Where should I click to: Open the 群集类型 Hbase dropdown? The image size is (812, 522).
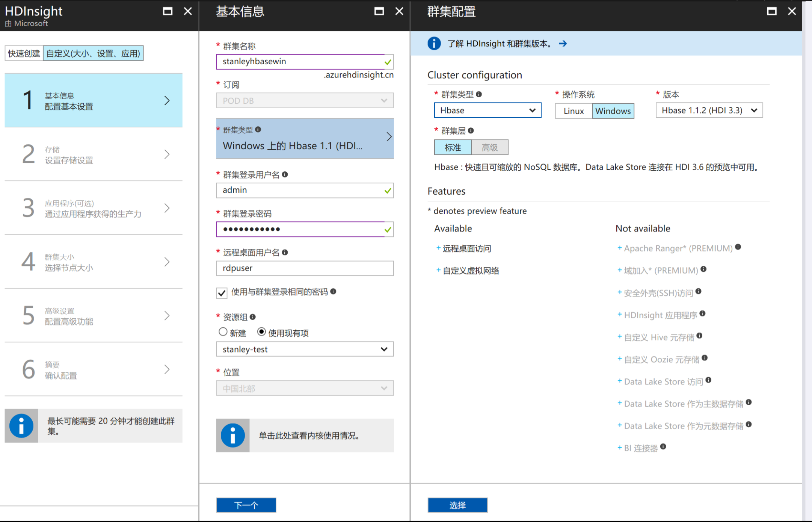pos(488,110)
